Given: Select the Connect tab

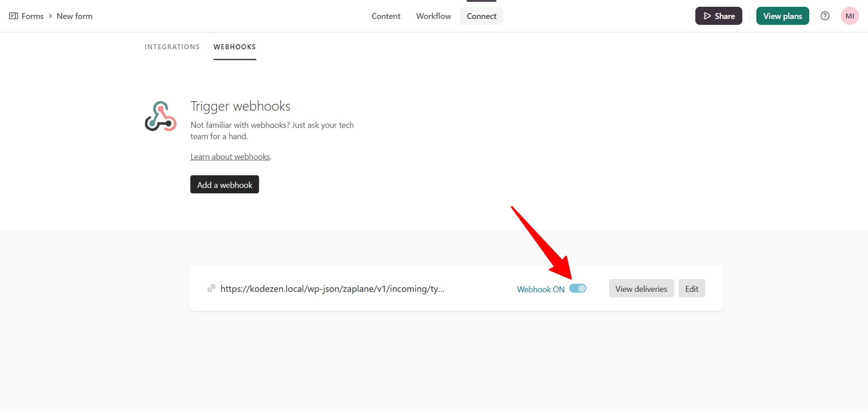Looking at the screenshot, I should click(481, 16).
